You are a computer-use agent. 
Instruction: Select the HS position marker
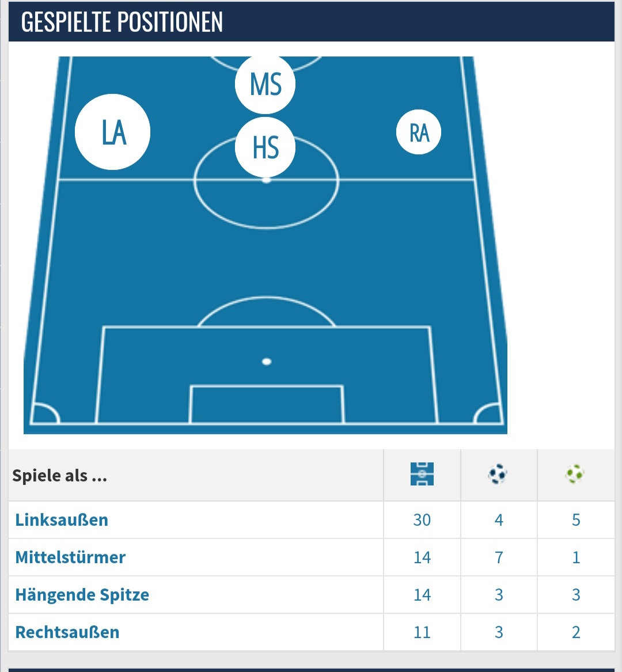click(266, 147)
